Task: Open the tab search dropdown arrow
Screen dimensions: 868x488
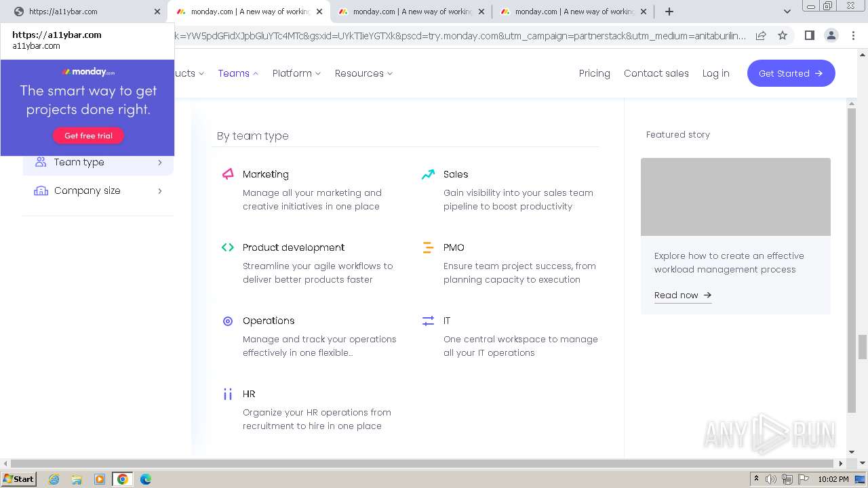Action: pos(787,12)
